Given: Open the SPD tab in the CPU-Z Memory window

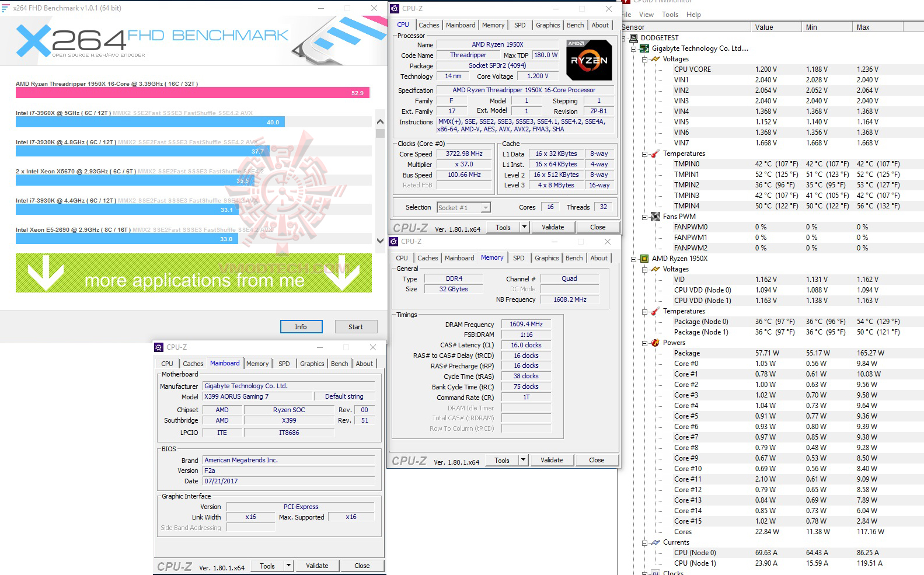Looking at the screenshot, I should click(518, 258).
